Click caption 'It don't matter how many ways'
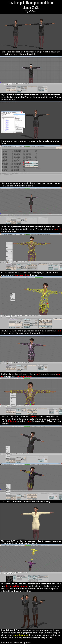This screenshot has height=644, width=62. coord(30,142)
